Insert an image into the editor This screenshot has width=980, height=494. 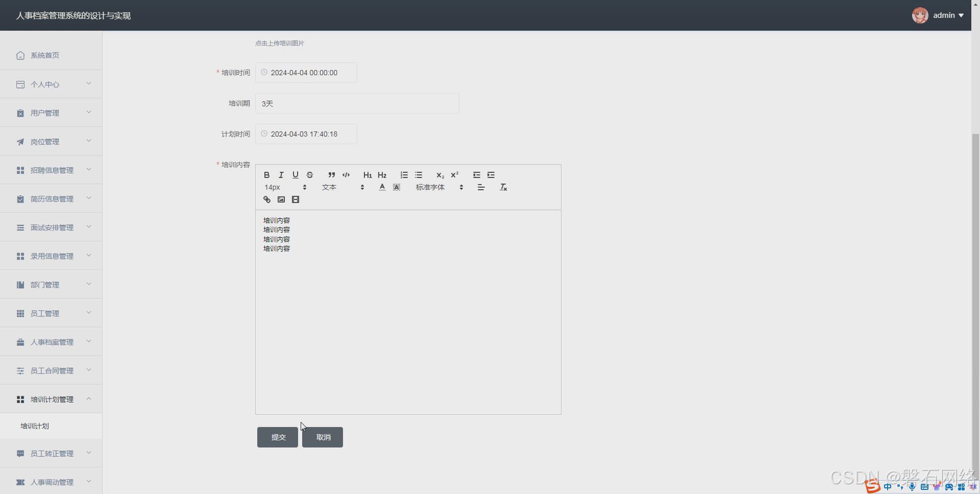(x=281, y=200)
